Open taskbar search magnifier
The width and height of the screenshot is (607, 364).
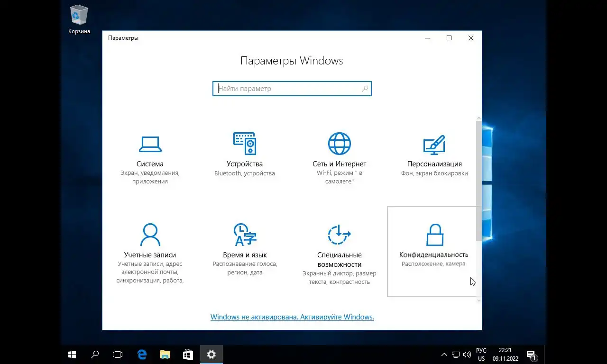pos(95,354)
